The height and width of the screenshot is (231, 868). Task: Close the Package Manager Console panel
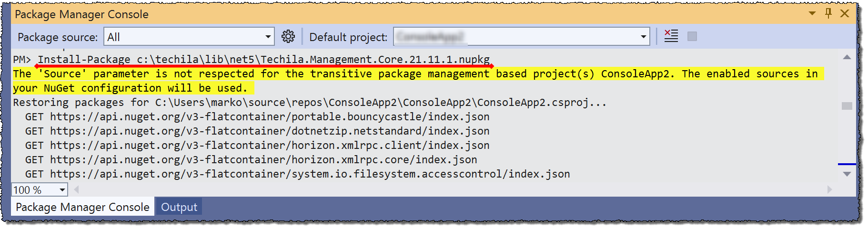click(x=845, y=13)
